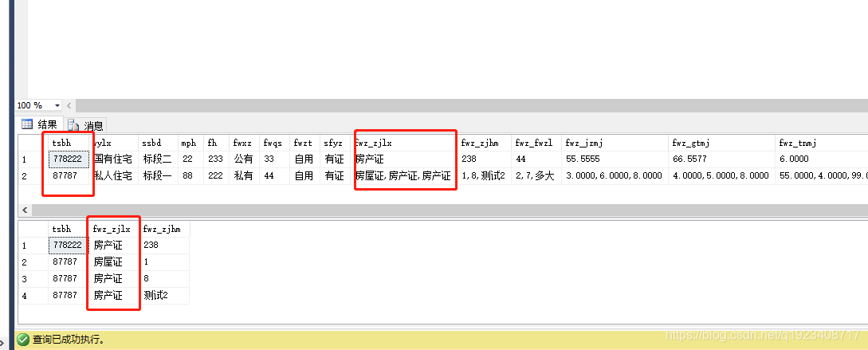Click the 2,7,多大 cell
868x350 pixels.
pyautogui.click(x=536, y=176)
